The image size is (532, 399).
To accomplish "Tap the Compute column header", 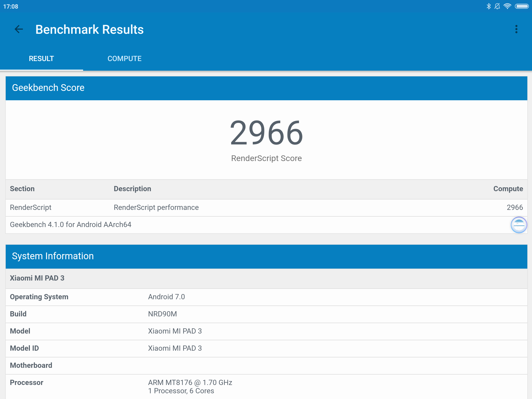I will [508, 189].
